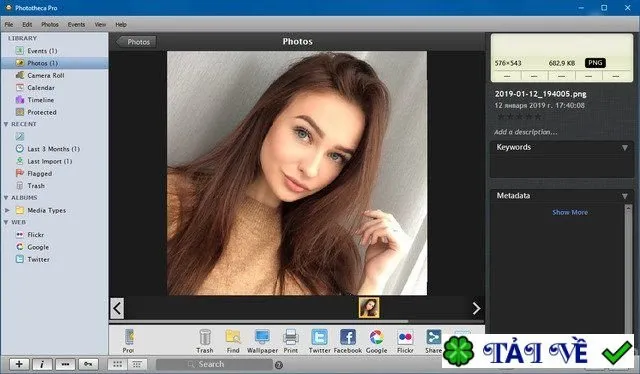Upload to Flickr from the bottom toolbar

pyautogui.click(x=405, y=341)
